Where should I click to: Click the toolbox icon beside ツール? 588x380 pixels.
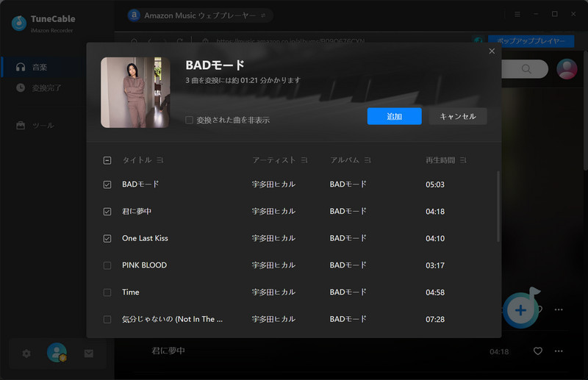point(21,125)
